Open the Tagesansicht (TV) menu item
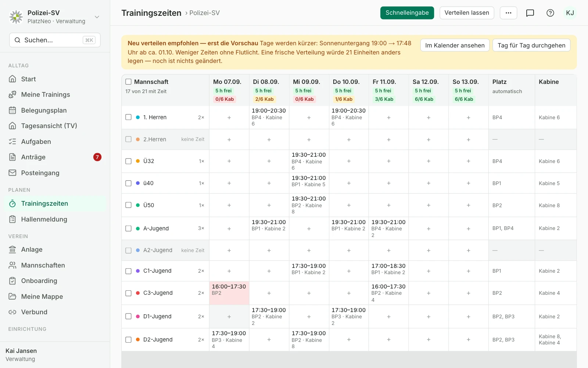 point(55,126)
